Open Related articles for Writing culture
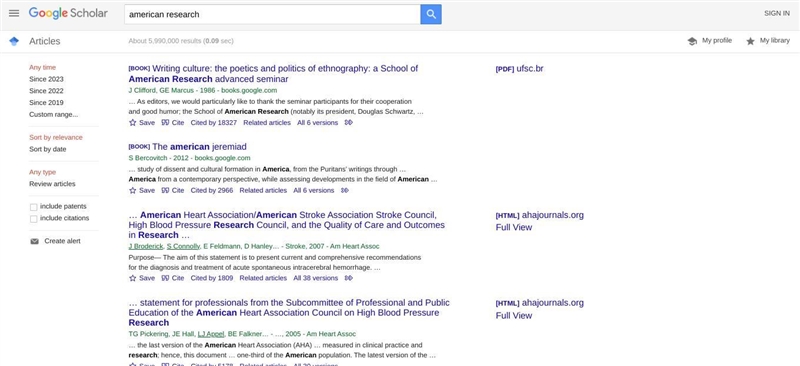The image size is (800, 366). pos(267,123)
